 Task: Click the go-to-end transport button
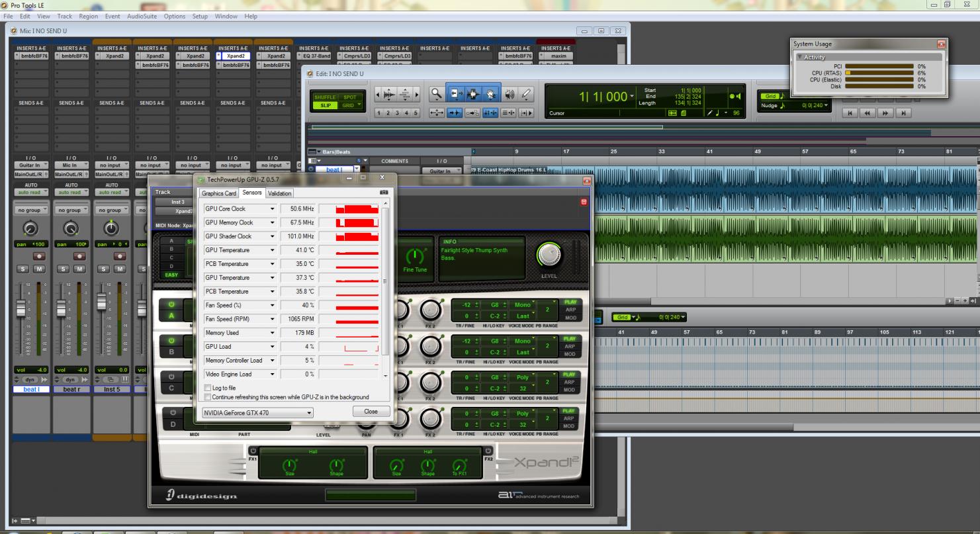(x=904, y=113)
